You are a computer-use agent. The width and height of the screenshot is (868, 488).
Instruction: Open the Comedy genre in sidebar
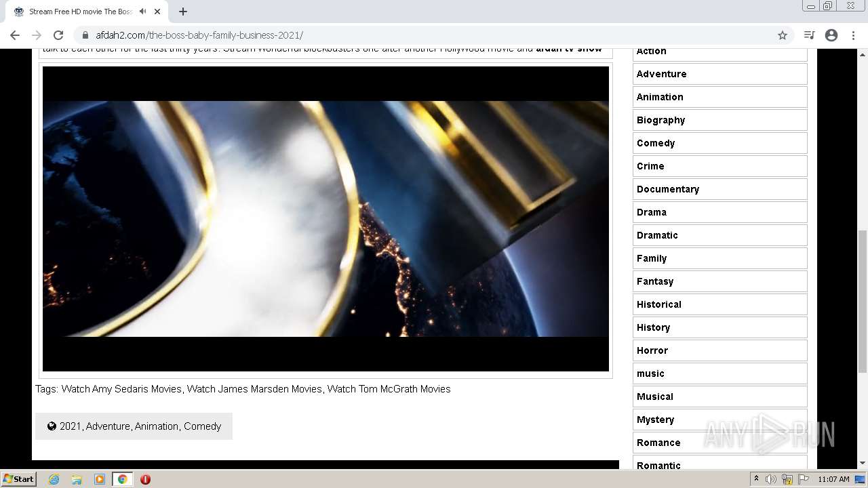point(720,143)
